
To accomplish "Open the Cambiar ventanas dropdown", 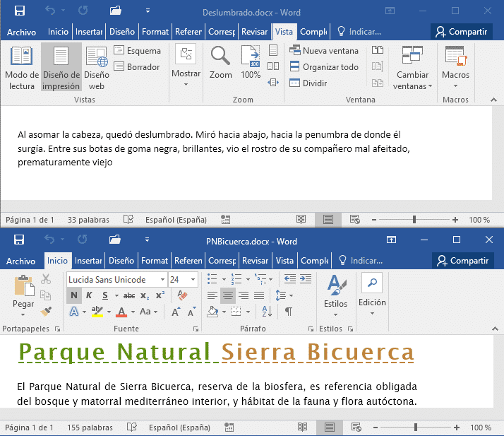I will click(412, 67).
